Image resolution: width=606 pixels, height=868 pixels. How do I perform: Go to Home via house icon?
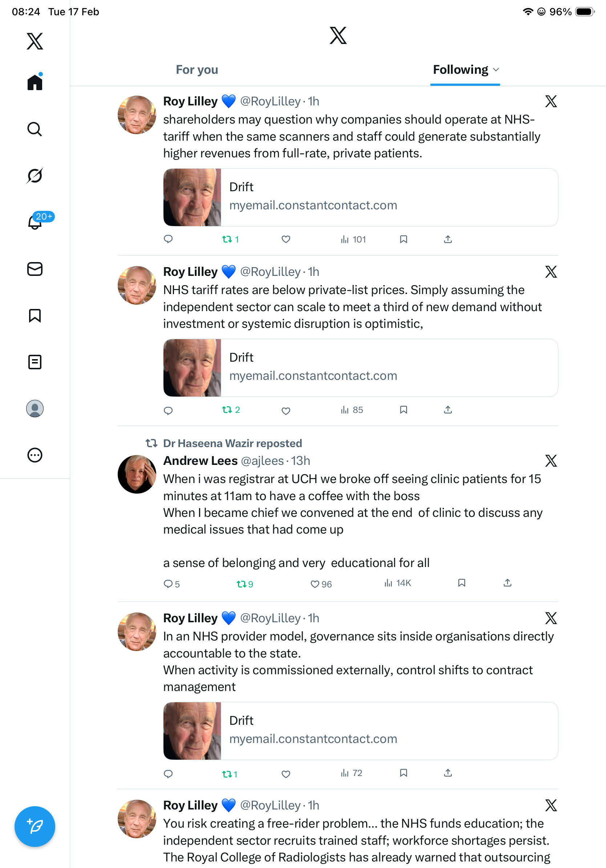(35, 82)
